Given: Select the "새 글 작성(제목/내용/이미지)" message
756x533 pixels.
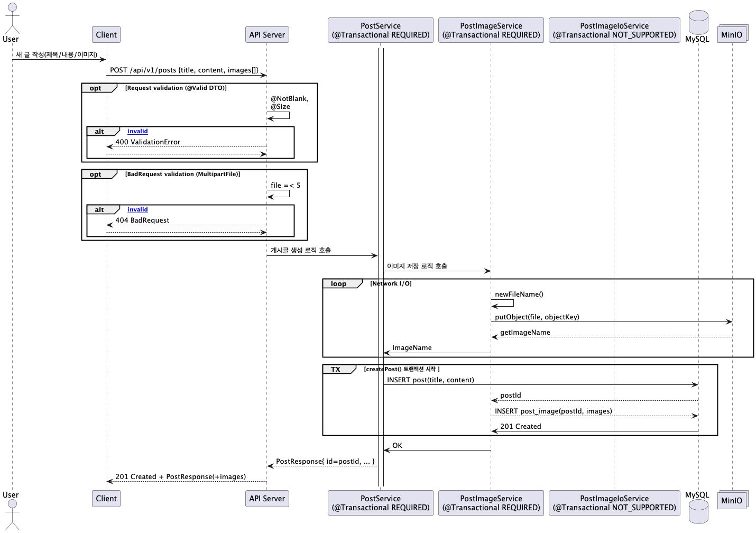Looking at the screenshot, I should (57, 54).
